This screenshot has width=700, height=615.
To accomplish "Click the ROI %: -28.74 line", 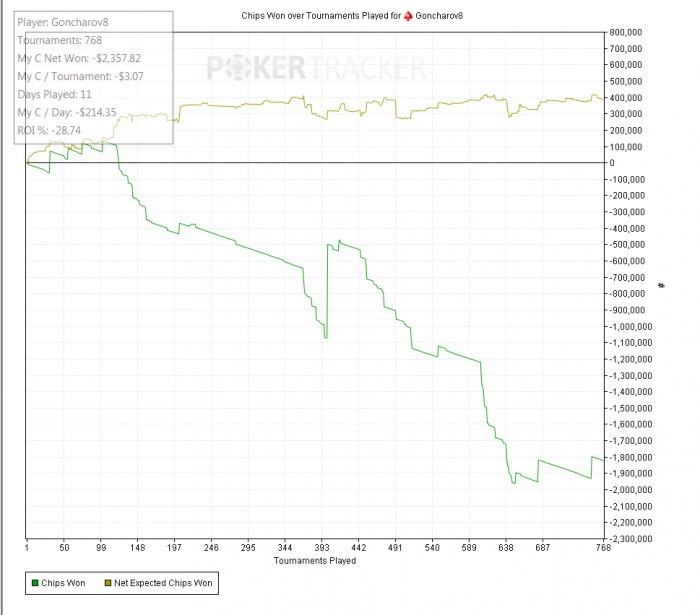I will point(49,131).
